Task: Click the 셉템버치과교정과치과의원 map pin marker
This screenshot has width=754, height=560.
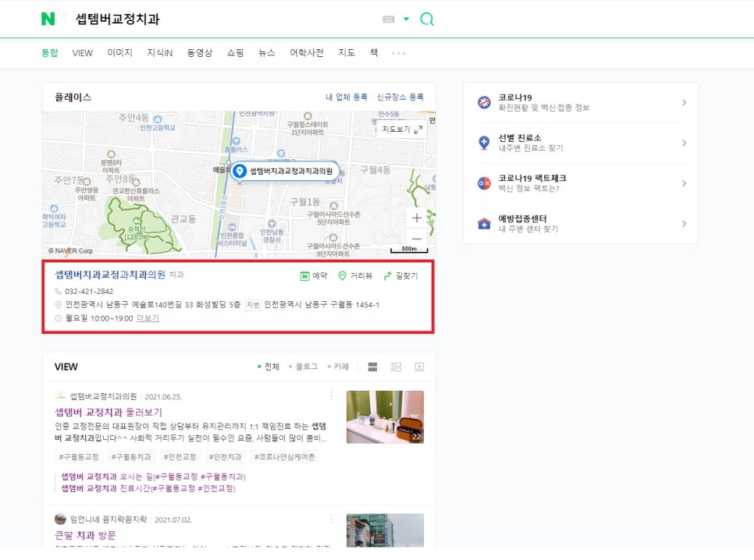Action: pos(286,171)
